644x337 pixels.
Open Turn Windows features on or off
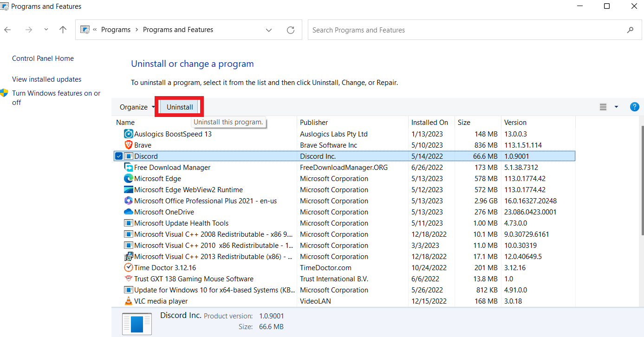coord(56,97)
